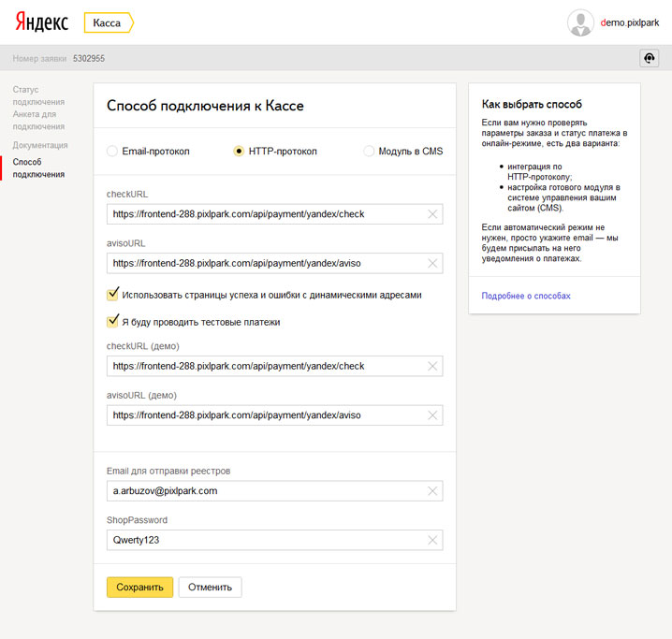Clear the ShopPassword field via X icon
672x639 pixels.
click(x=432, y=541)
